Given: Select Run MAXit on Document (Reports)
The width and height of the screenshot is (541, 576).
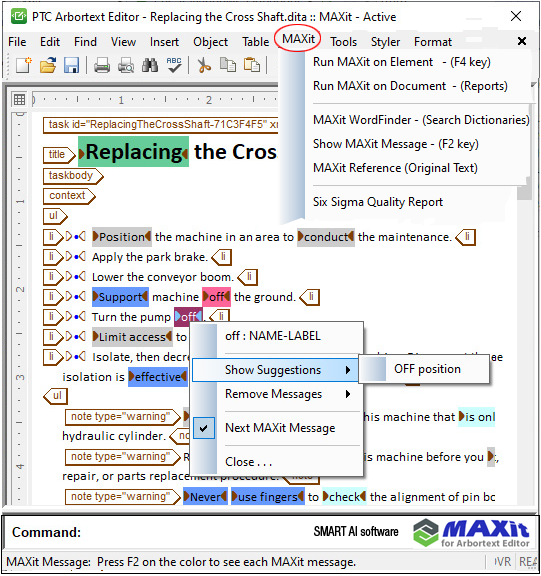Looking at the screenshot, I should click(x=410, y=86).
